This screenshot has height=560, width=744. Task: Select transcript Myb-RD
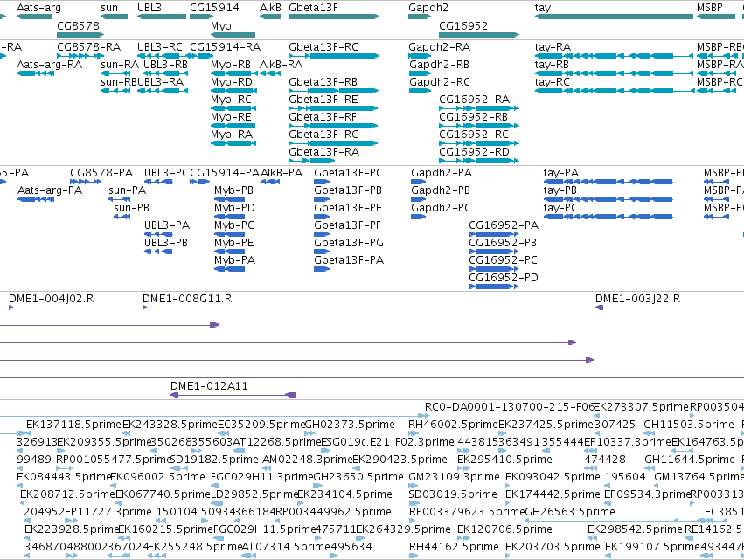[231, 82]
